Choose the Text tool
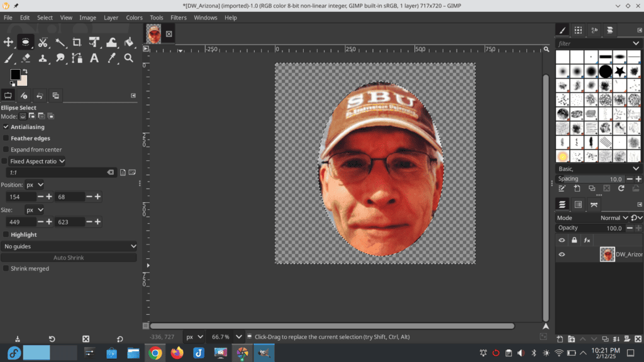The width and height of the screenshot is (644, 362). [x=94, y=58]
